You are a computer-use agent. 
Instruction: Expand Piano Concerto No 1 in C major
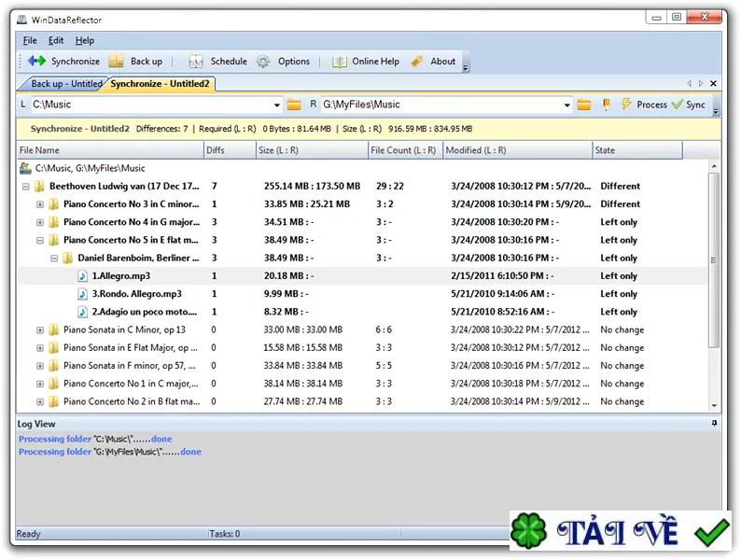pyautogui.click(x=40, y=385)
